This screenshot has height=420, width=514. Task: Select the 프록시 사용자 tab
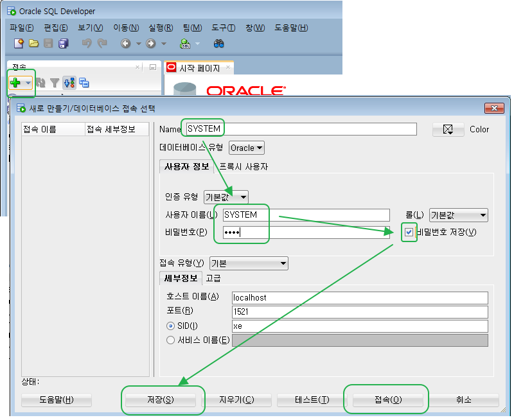(244, 167)
